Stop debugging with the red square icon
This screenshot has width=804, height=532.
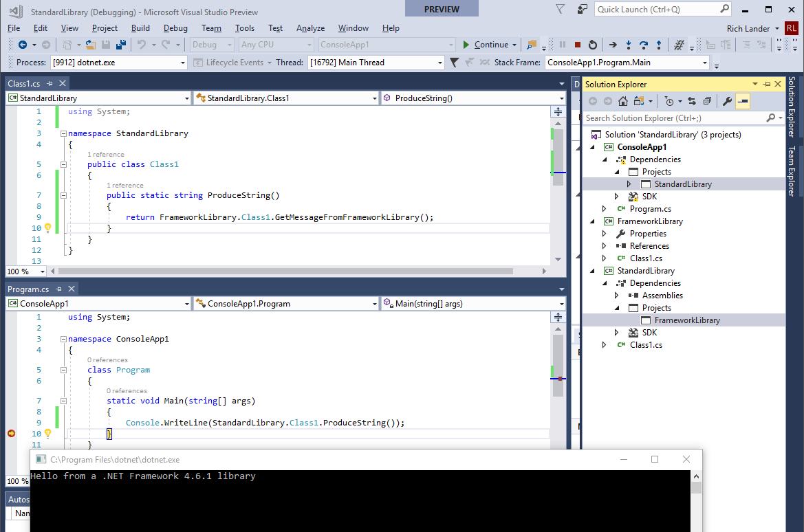(577, 45)
